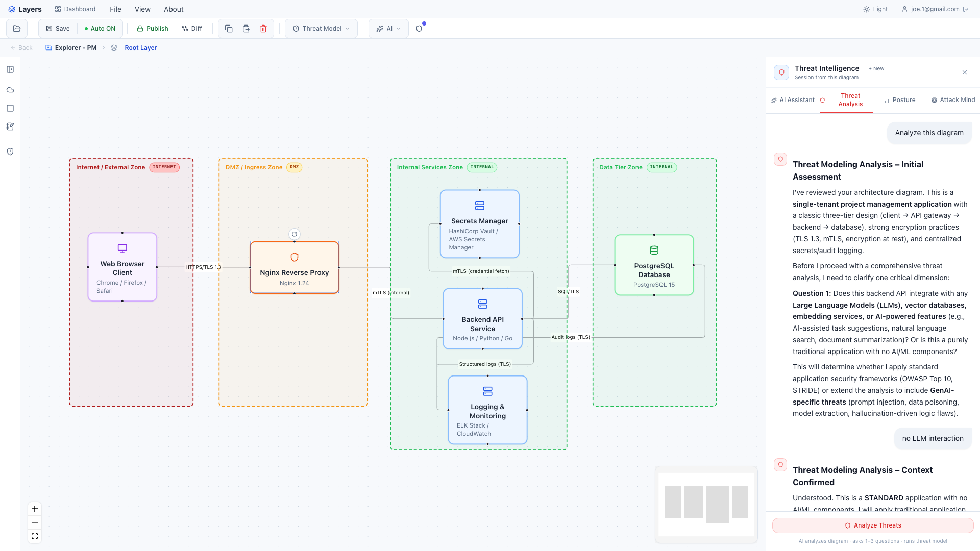Select the Web Browser Client node
Image resolution: width=980 pixels, height=551 pixels.
pyautogui.click(x=122, y=267)
